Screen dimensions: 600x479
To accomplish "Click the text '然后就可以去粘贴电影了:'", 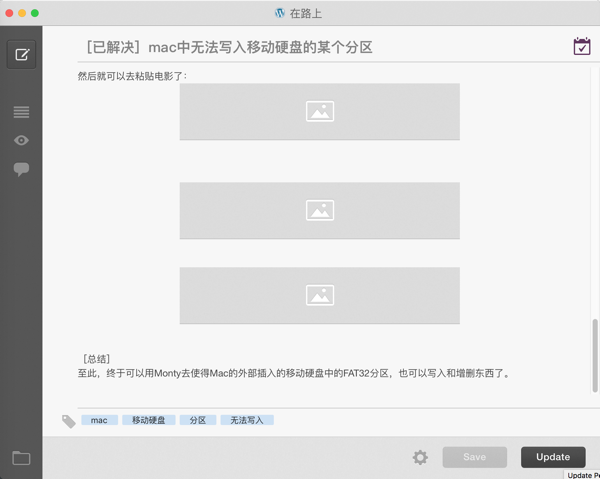I will coord(133,76).
